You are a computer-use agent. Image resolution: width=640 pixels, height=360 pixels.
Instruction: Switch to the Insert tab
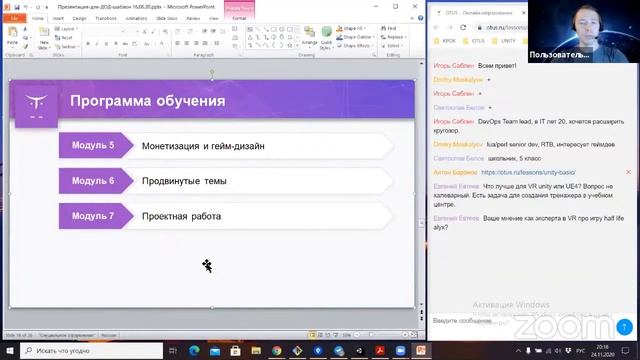click(x=58, y=18)
